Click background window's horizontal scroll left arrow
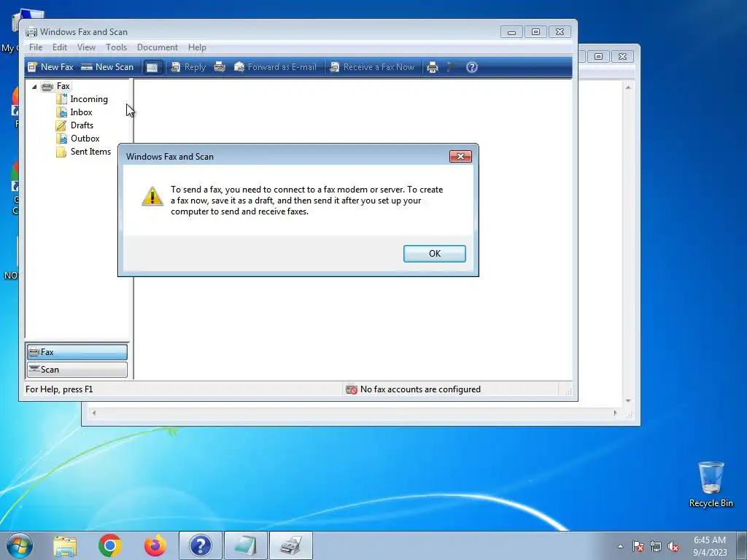 pyautogui.click(x=94, y=413)
